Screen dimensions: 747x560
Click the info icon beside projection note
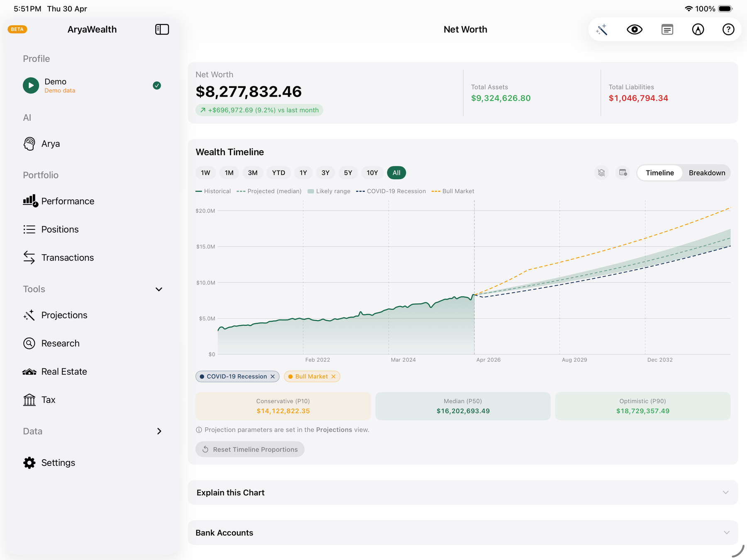pyautogui.click(x=199, y=430)
